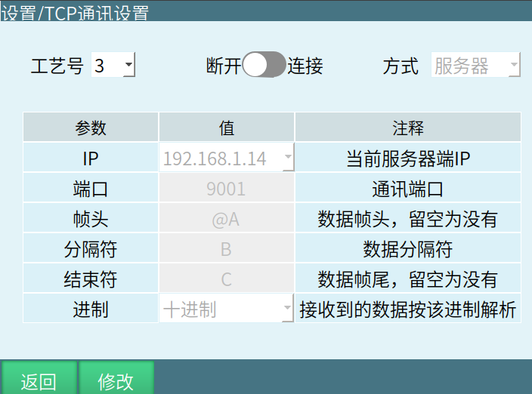Viewport: 532px width, 394px height.
Task: Click the note 当前服务器端IP
Action: pyautogui.click(x=408, y=157)
